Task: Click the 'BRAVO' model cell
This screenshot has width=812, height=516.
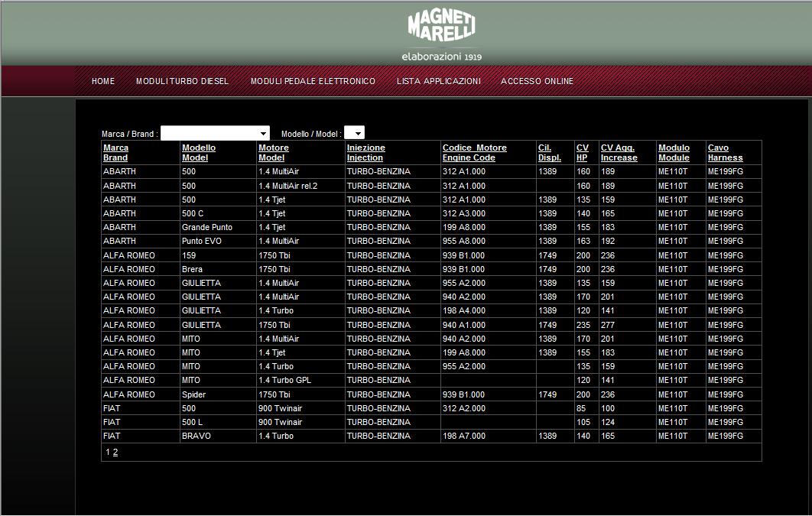Action: (197, 436)
